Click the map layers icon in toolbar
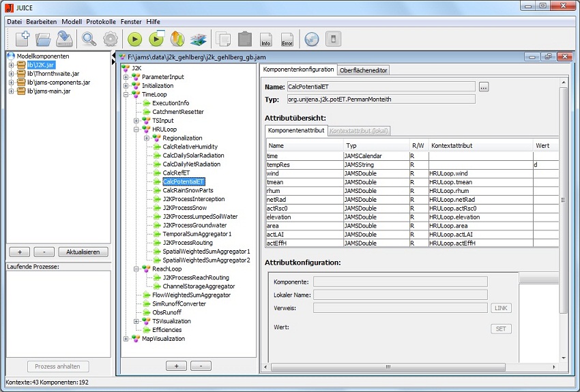The height and width of the screenshot is (392, 580). coord(198,39)
